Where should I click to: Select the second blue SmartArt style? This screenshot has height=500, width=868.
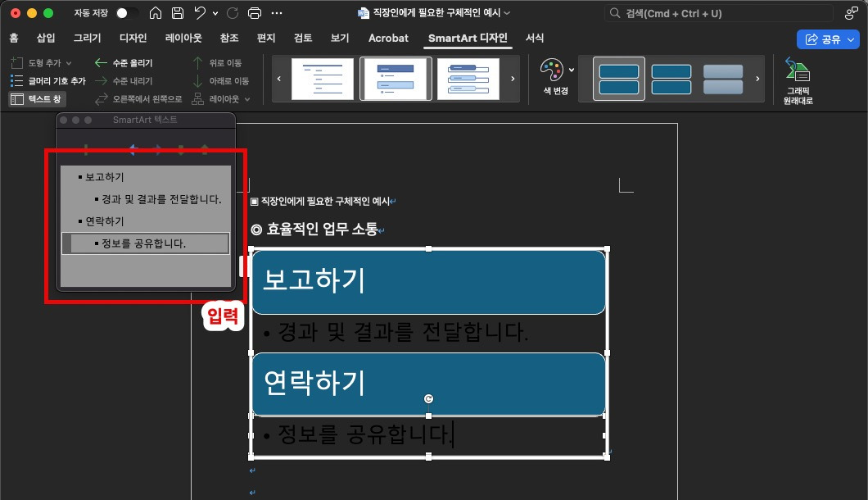click(x=671, y=79)
